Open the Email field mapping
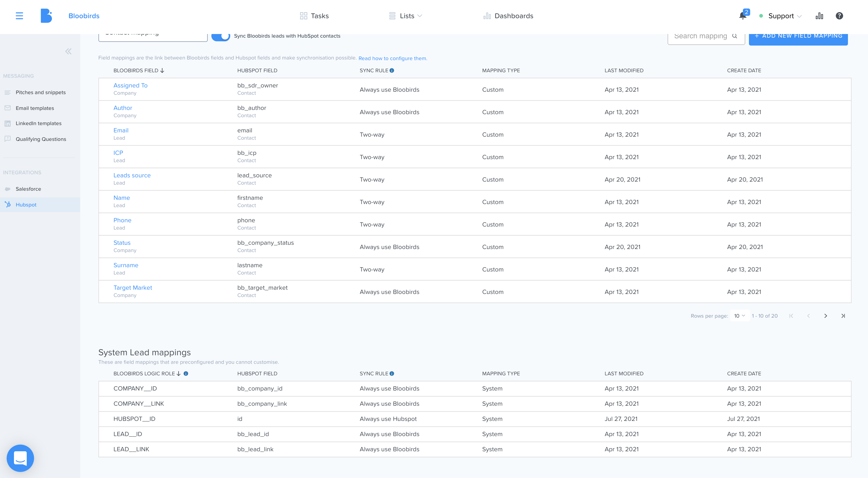 (x=121, y=130)
